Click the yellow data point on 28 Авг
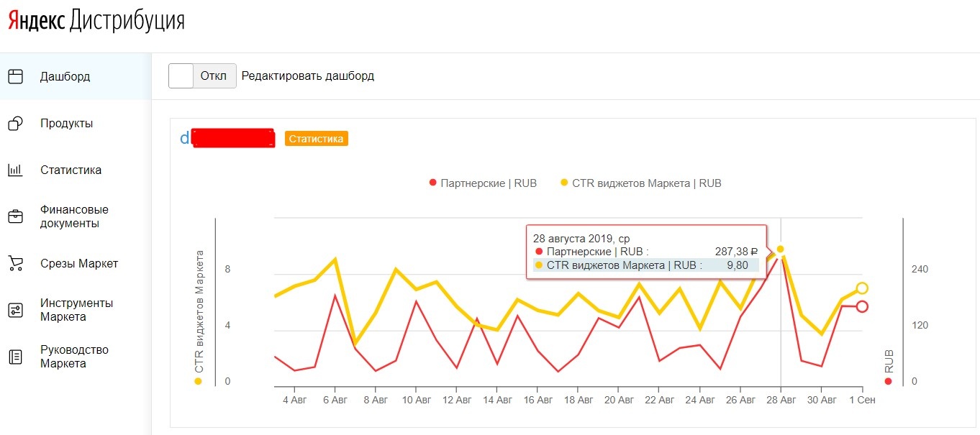This screenshot has height=435, width=980. 780,249
